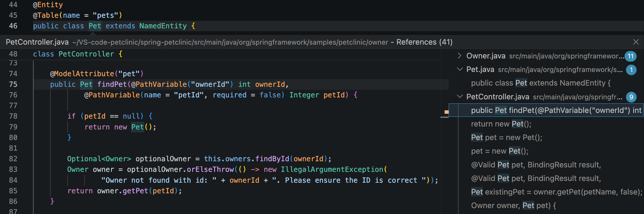Image resolution: width=644 pixels, height=214 pixels.
Task: Collapse the Pet.java references group
Action: pyautogui.click(x=459, y=69)
